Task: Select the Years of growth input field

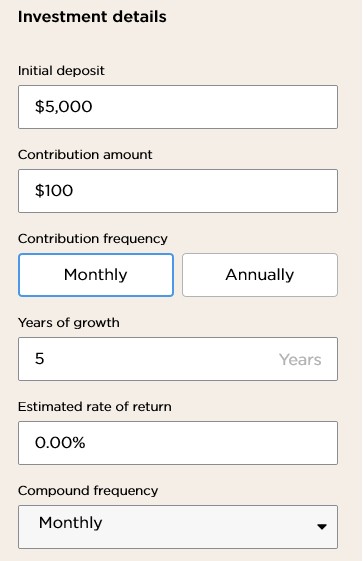Action: 178,359
